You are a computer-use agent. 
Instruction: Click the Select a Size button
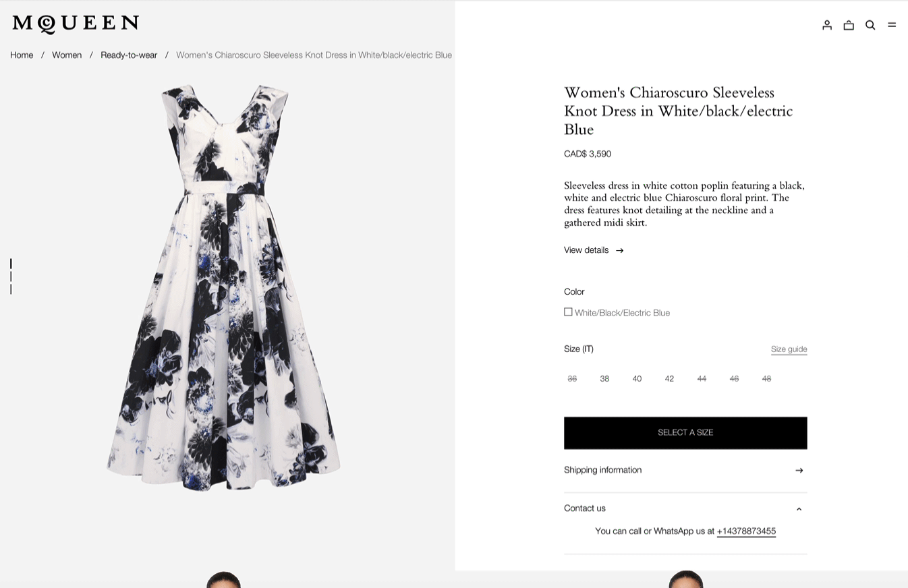click(685, 433)
